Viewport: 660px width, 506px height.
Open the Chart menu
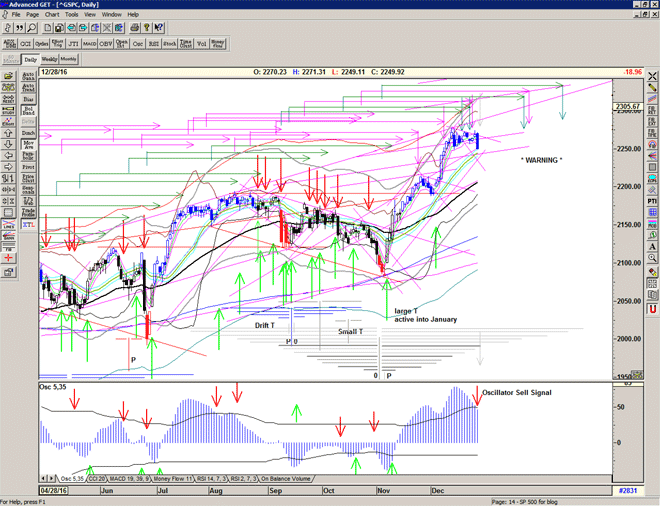point(51,15)
